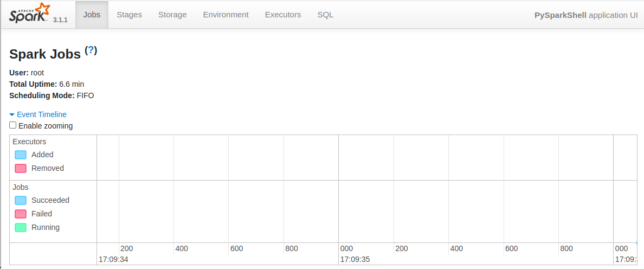Click the 17:09:35 timeline label
Screen dimensions: 644x269
[355, 259]
